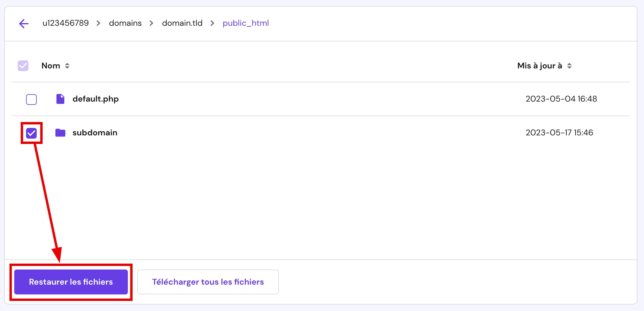Click the sort arrows next to Nom
This screenshot has height=311, width=644.
(x=67, y=66)
